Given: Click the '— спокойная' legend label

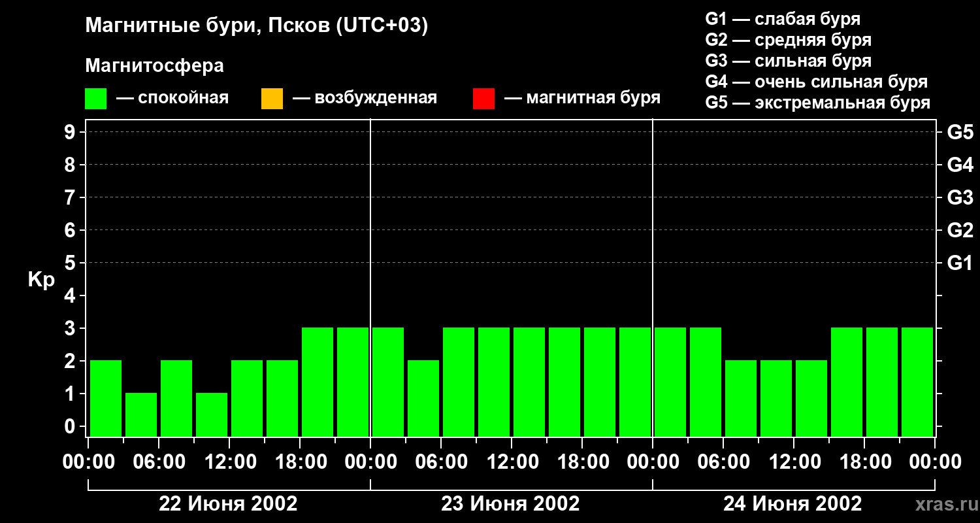Looking at the screenshot, I should pos(172,98).
